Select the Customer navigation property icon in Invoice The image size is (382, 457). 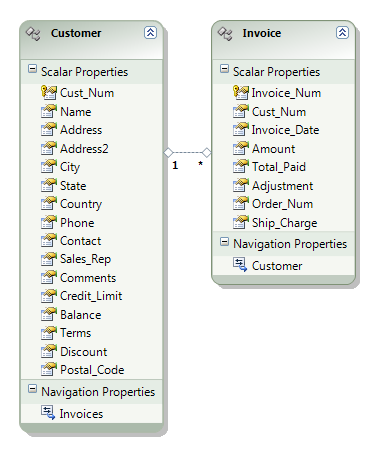click(240, 264)
